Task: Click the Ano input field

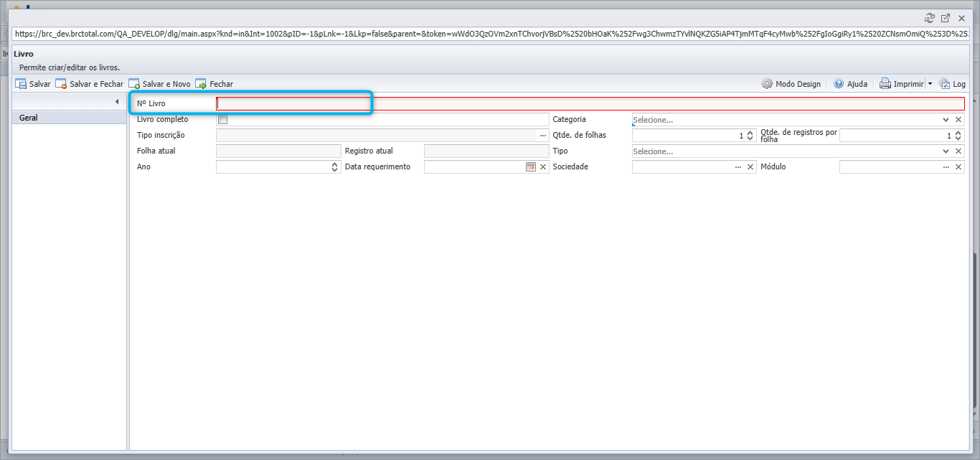Action: (273, 167)
